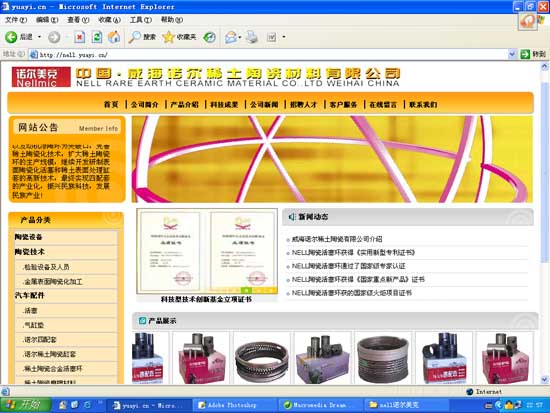Click the Nellmic red logo
Viewport: 550px width, 413px height.
(x=41, y=77)
